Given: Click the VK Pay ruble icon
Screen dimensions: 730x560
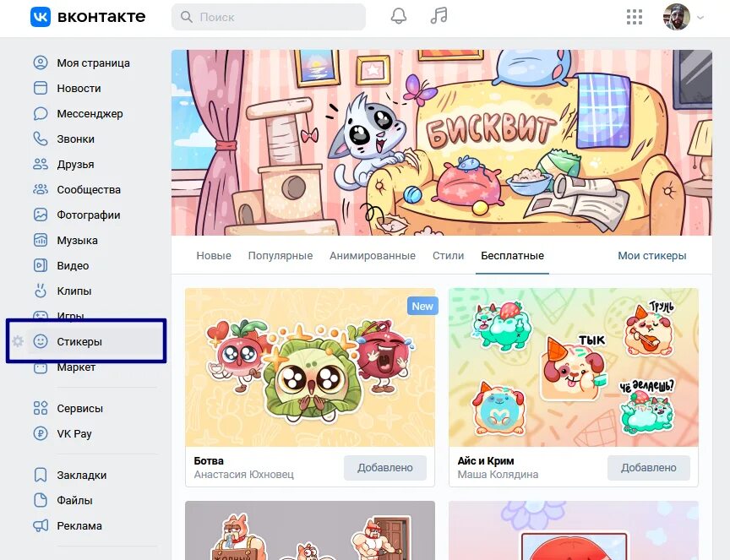Looking at the screenshot, I should [41, 433].
